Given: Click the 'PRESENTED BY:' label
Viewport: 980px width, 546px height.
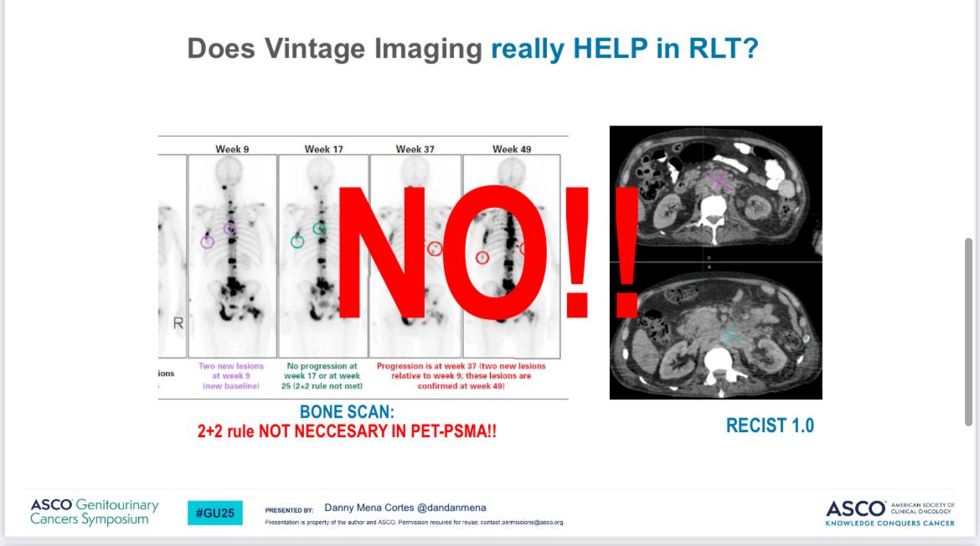Looking at the screenshot, I should 289,510.
